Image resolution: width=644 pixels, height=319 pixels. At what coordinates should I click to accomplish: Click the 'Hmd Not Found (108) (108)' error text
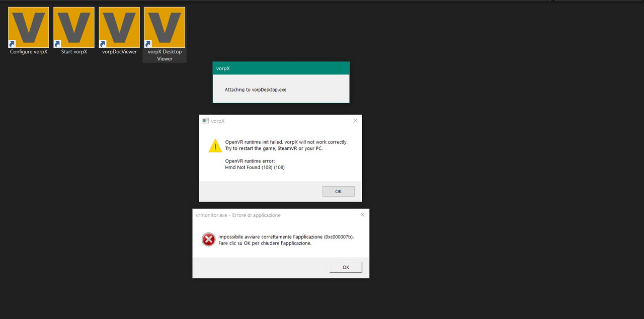(255, 167)
